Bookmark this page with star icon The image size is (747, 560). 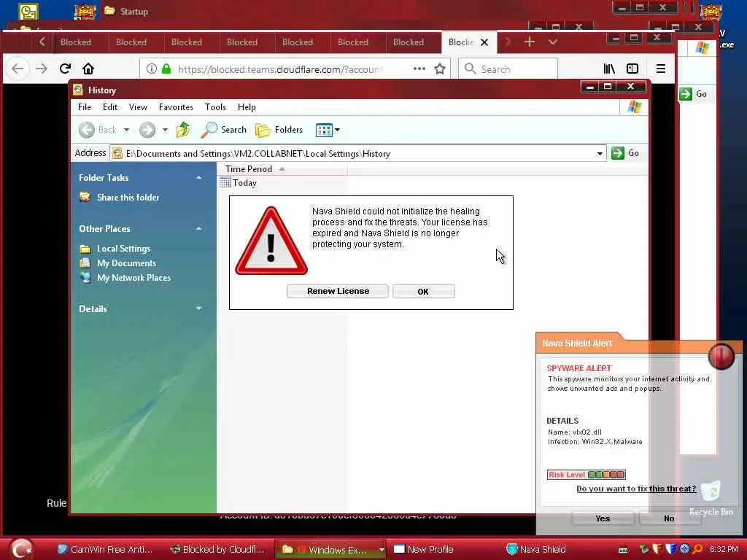point(440,69)
